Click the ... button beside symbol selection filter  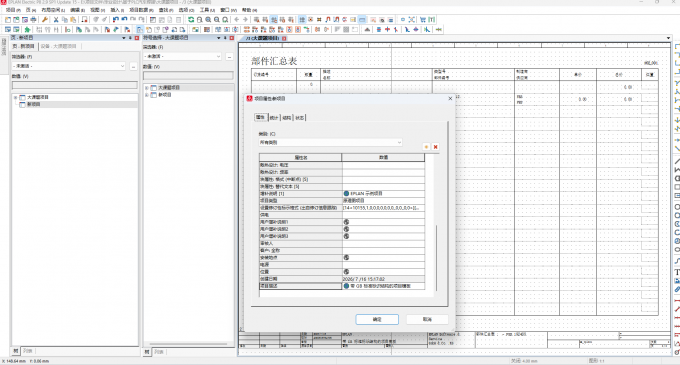click(229, 56)
